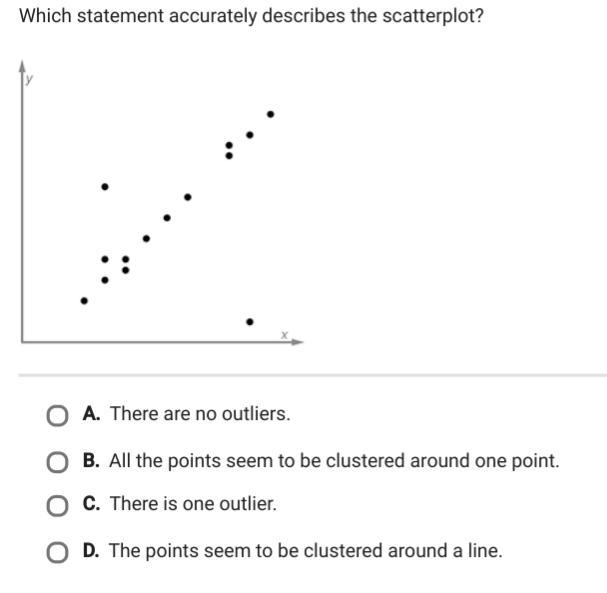Click the leftmost lowest point in the trend

point(84,300)
